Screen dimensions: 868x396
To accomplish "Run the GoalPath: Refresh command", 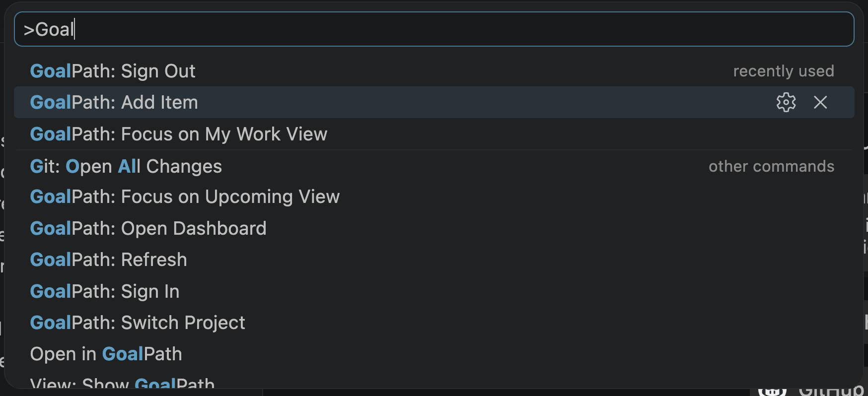I will click(x=108, y=259).
